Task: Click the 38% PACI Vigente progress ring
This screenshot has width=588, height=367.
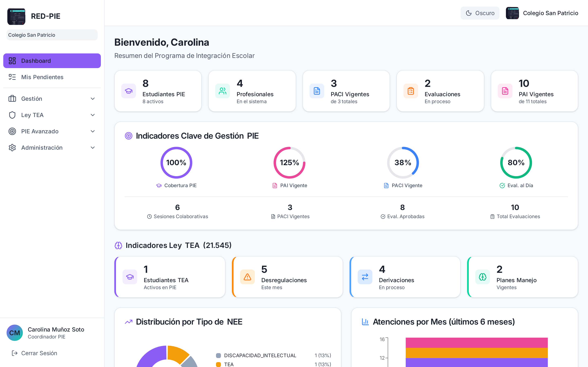Action: coord(403,163)
